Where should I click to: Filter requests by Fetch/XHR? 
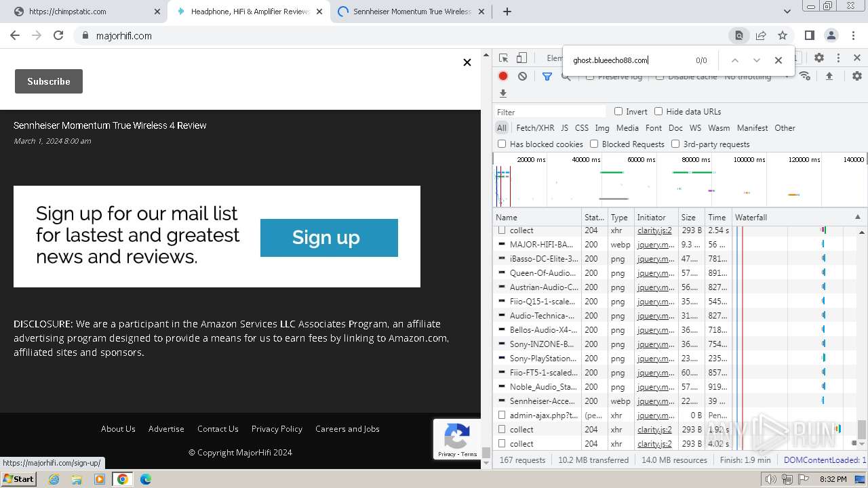click(x=535, y=127)
